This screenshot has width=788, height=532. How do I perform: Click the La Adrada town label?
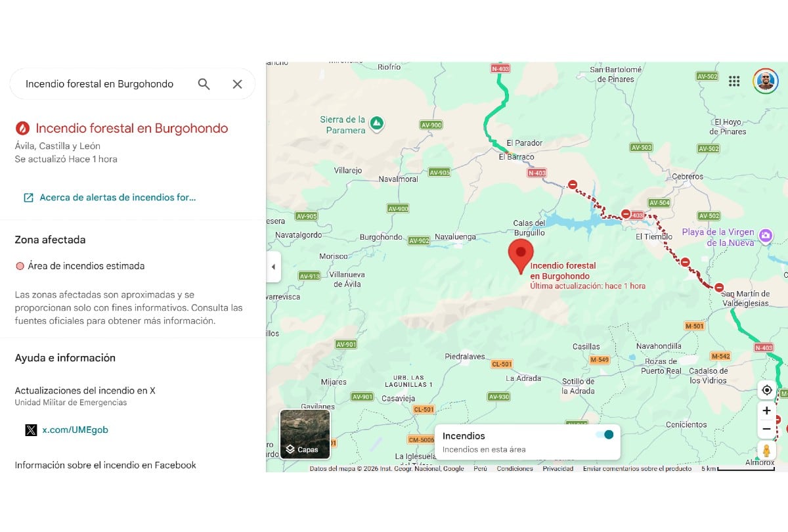click(x=523, y=378)
